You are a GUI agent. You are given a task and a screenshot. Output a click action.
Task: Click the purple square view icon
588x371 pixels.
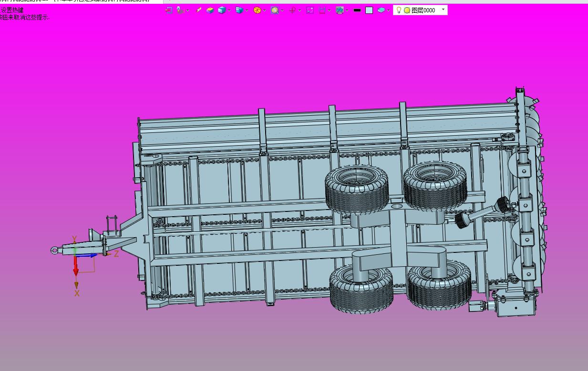310,10
